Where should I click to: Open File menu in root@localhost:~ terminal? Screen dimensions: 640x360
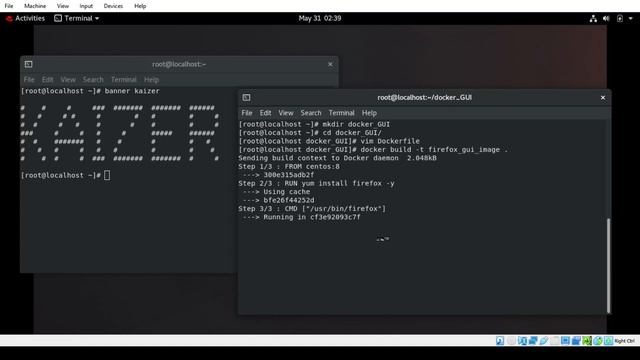29,80
